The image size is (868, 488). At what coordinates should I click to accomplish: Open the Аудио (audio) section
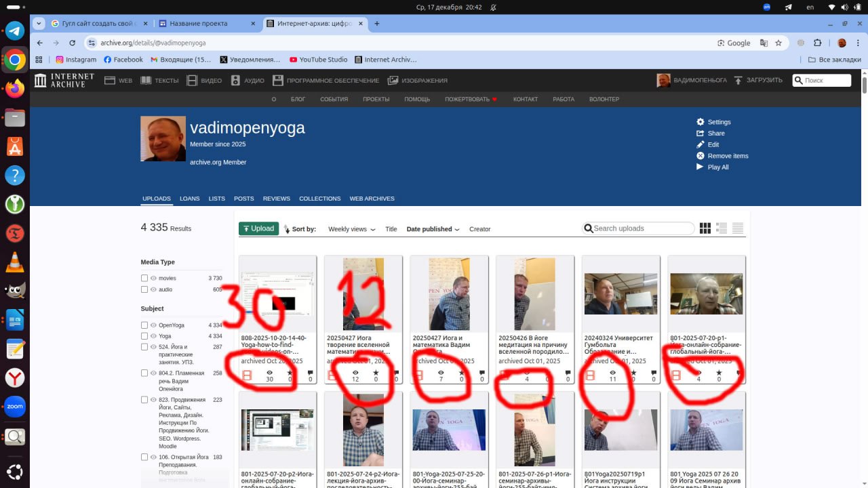(x=248, y=81)
